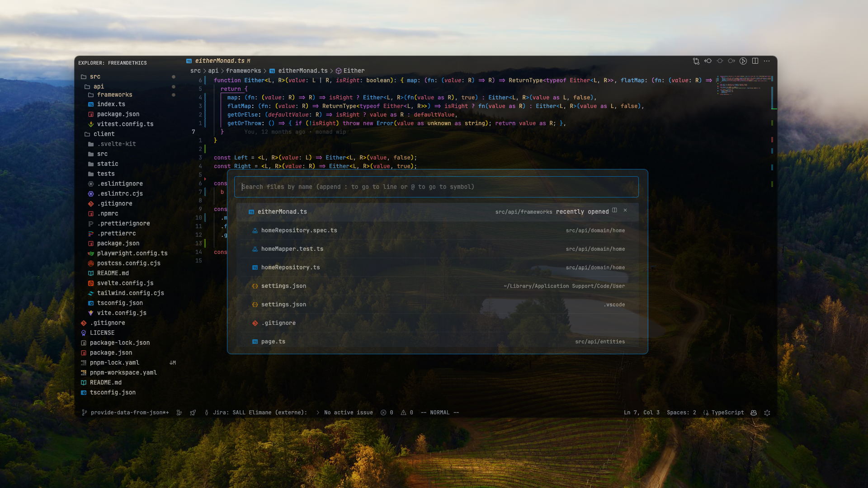868x488 pixels.
Task: Open playwright.config.ts file
Action: point(127,253)
